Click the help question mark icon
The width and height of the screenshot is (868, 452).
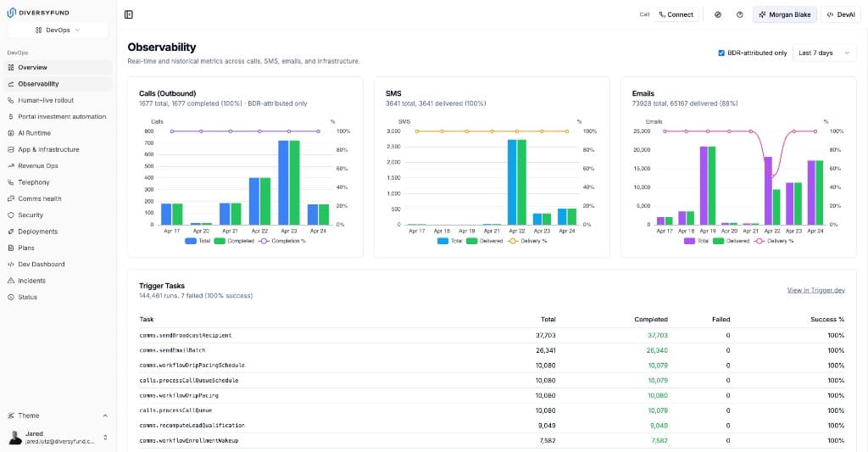coord(739,14)
